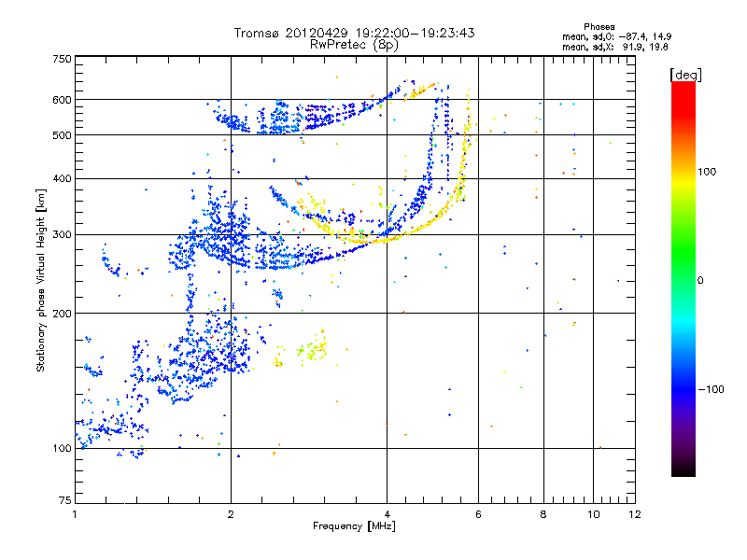Select the "mean, sd,O: -87.4, 14.9" line
Screen dimensions: 747x560
tap(617, 36)
